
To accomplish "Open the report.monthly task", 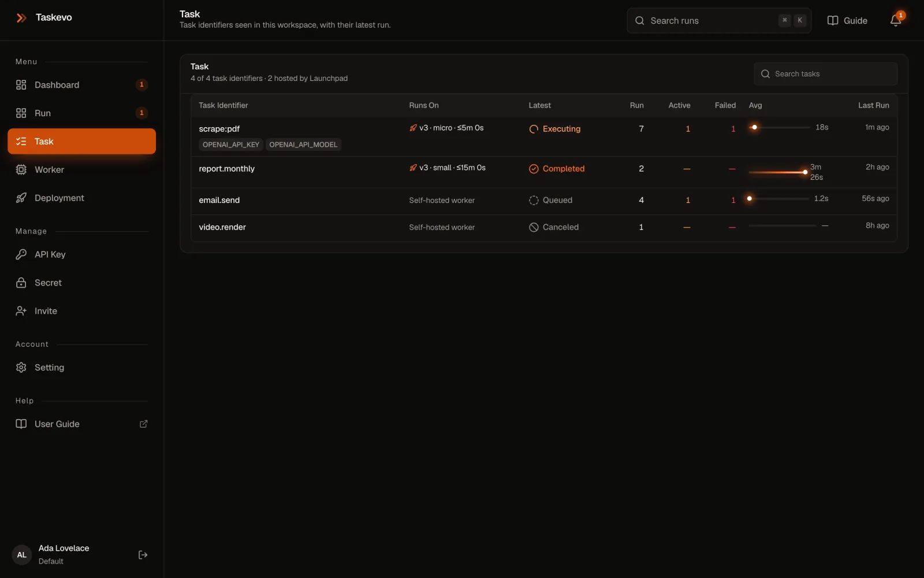I will [x=226, y=169].
